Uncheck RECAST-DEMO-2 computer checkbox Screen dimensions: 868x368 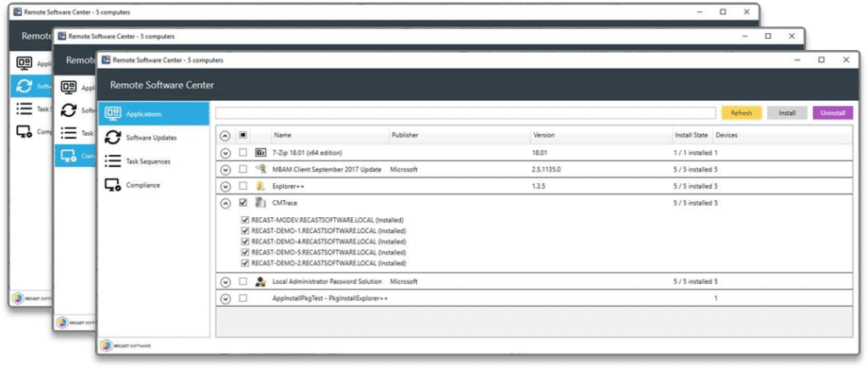coord(245,263)
